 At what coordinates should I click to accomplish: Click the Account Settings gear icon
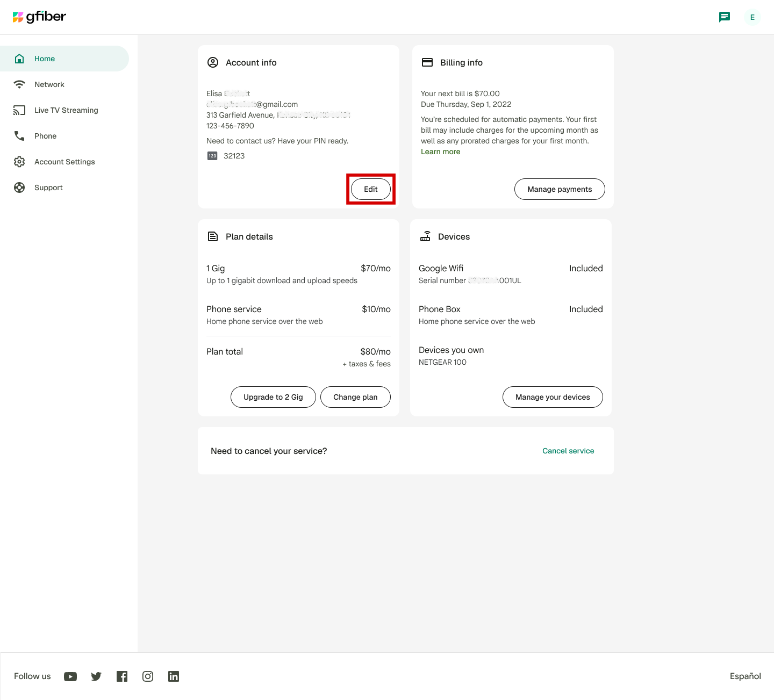pos(19,162)
